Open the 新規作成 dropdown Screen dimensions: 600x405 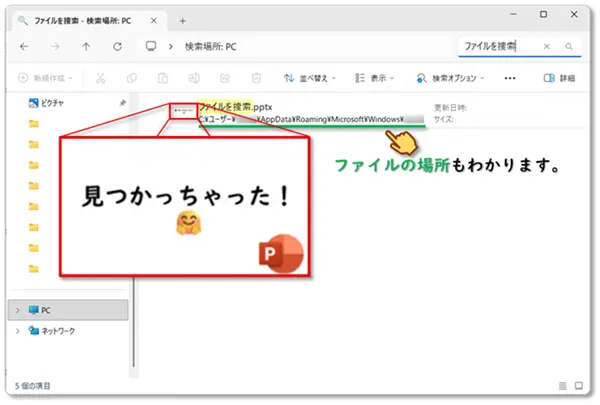tap(45, 78)
